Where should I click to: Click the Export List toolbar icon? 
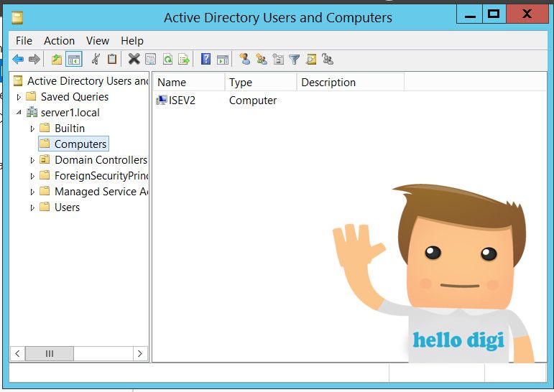pyautogui.click(x=184, y=59)
